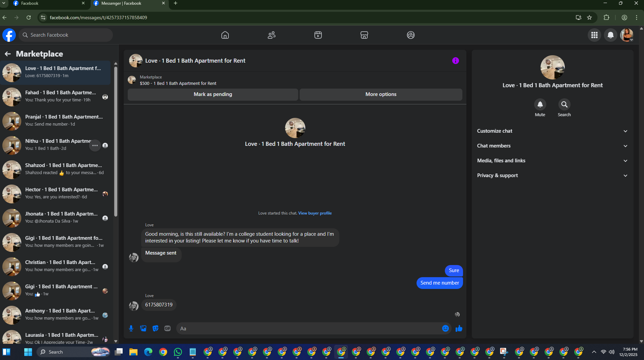The height and width of the screenshot is (360, 644).
Task: Open browser extensions puzzle icon
Action: [x=607, y=18]
